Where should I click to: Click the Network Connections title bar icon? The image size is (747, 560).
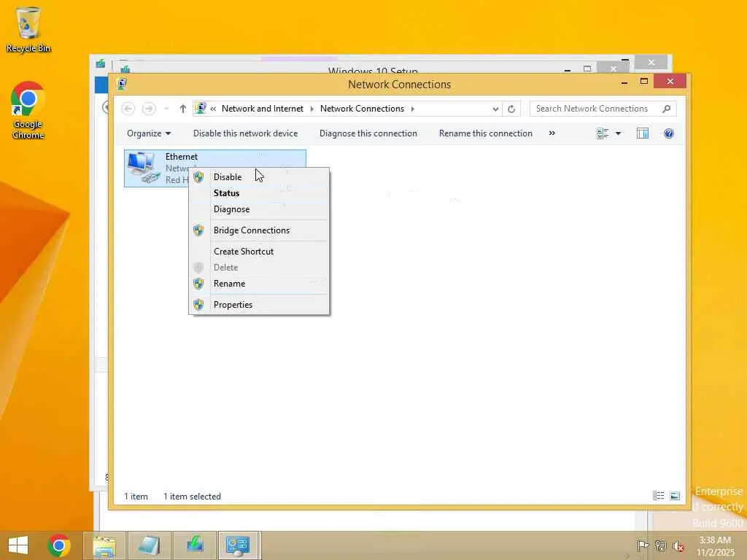pos(122,85)
